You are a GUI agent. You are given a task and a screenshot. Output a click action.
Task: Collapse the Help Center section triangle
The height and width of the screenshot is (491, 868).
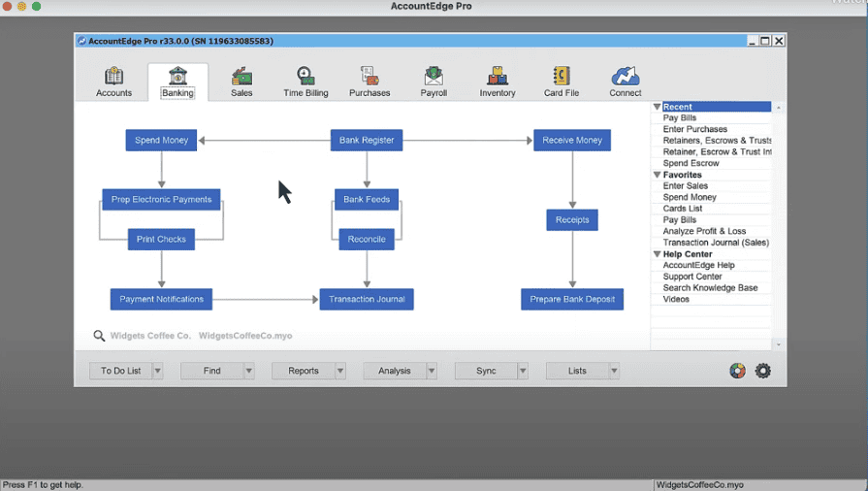[658, 254]
